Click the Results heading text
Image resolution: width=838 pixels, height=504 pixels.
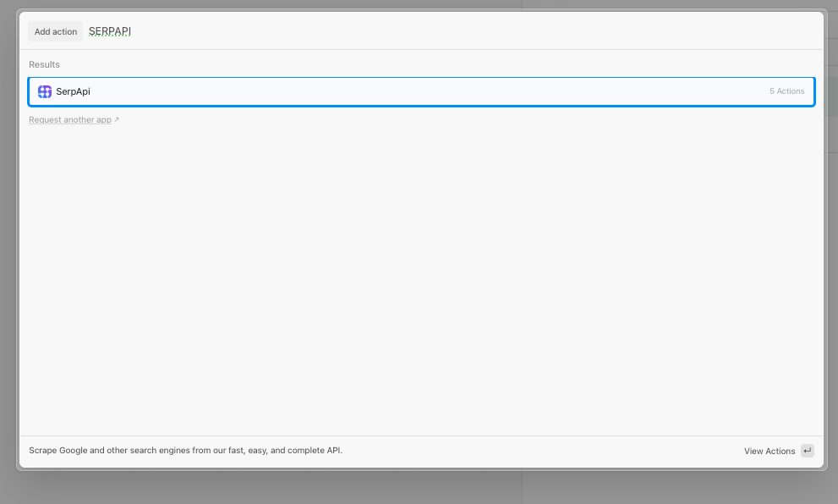44,64
